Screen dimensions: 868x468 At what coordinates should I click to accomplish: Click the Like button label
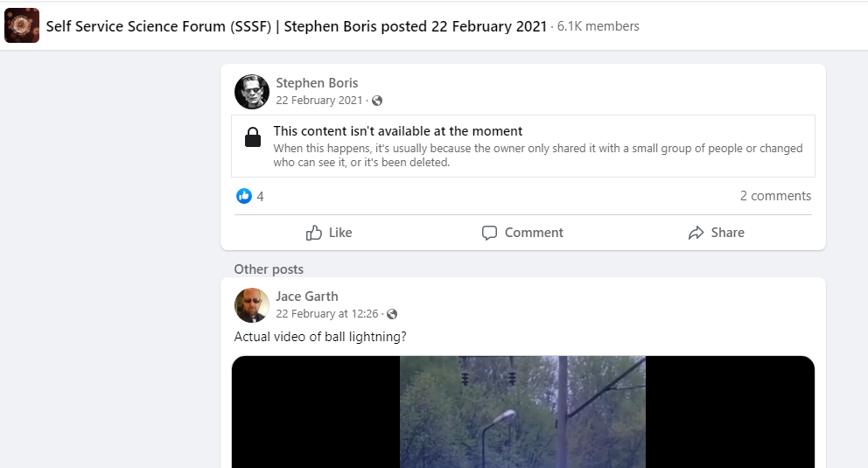[x=340, y=233]
